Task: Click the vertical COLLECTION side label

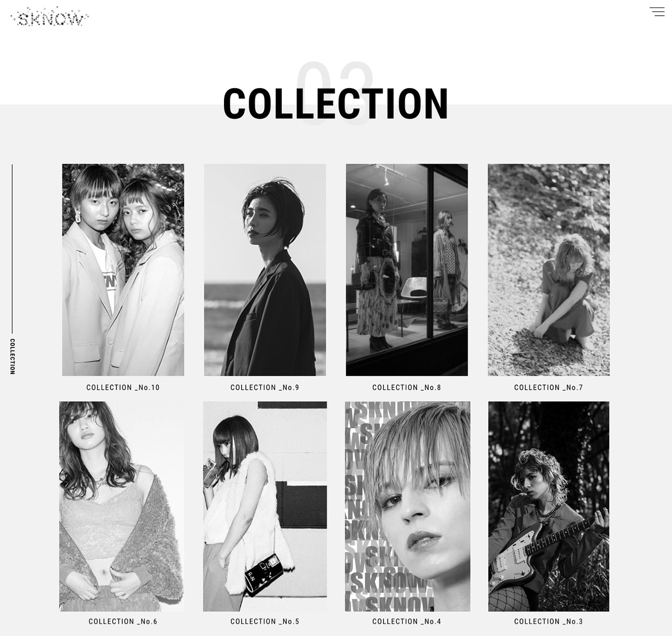Action: pos(13,357)
